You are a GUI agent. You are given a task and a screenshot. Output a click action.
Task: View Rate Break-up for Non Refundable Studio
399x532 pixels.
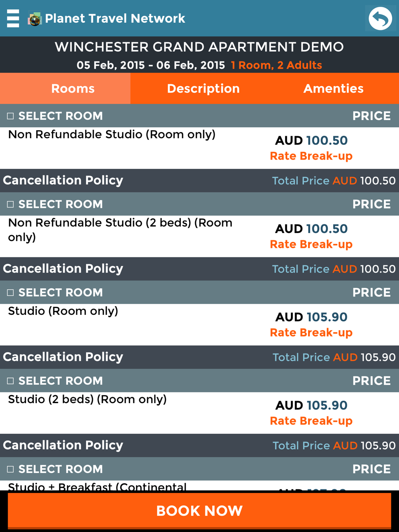[311, 156]
